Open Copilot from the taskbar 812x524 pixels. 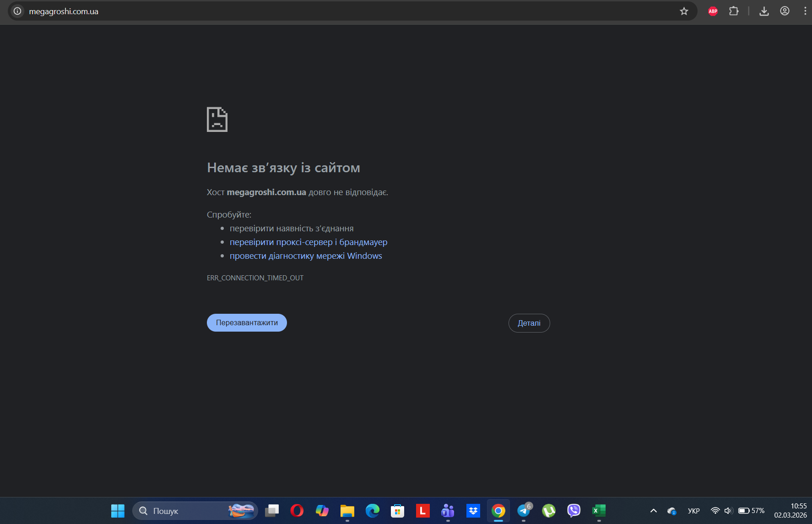point(322,511)
